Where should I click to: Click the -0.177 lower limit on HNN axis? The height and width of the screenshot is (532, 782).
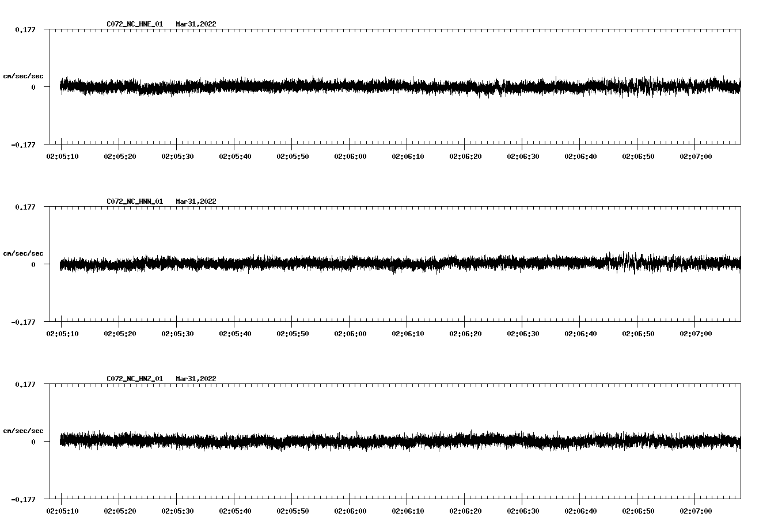23,322
